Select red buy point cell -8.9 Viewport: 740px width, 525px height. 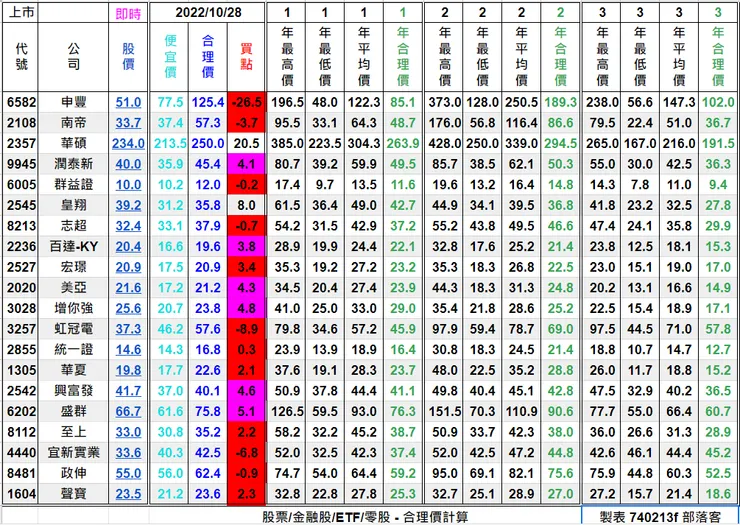pos(246,329)
